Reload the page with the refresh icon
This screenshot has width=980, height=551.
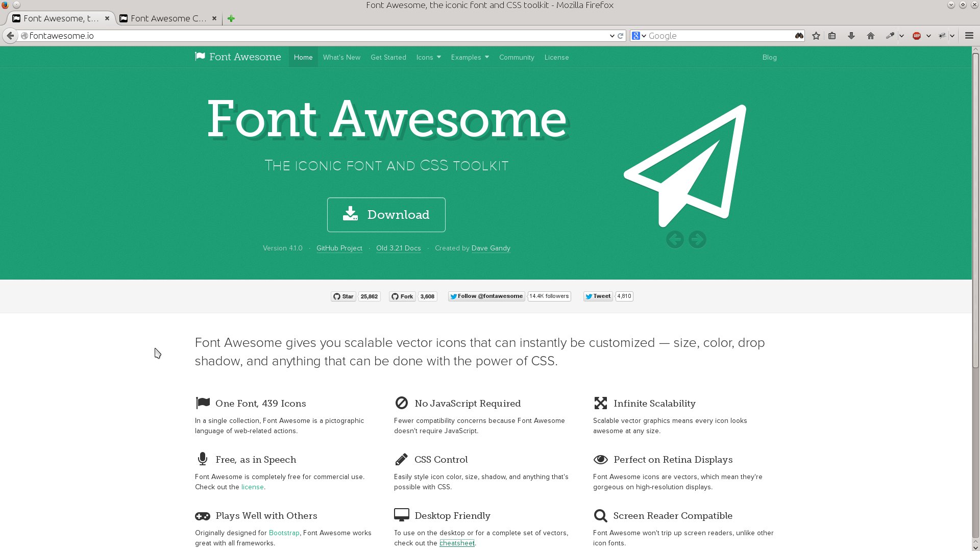pyautogui.click(x=621, y=36)
